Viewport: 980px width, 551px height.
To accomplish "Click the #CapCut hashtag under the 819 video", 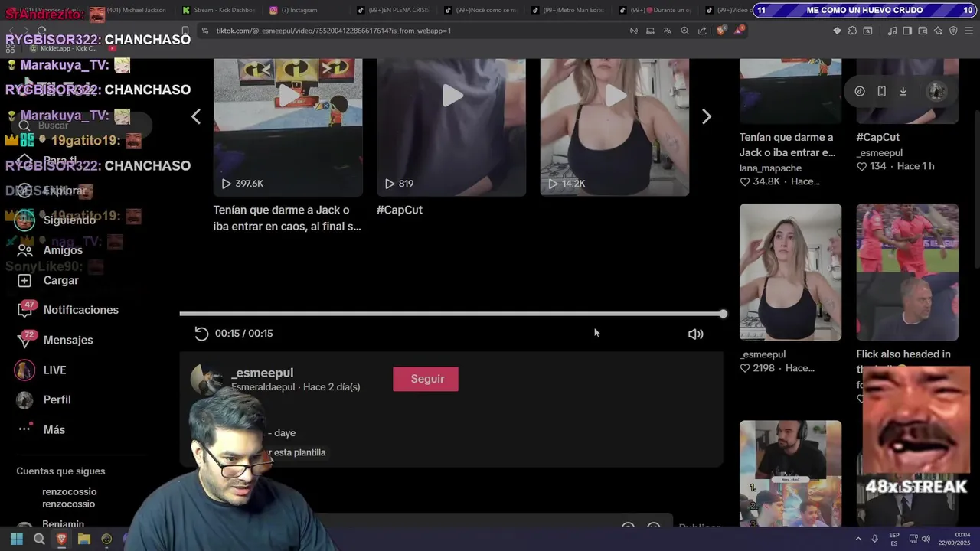I will [400, 210].
